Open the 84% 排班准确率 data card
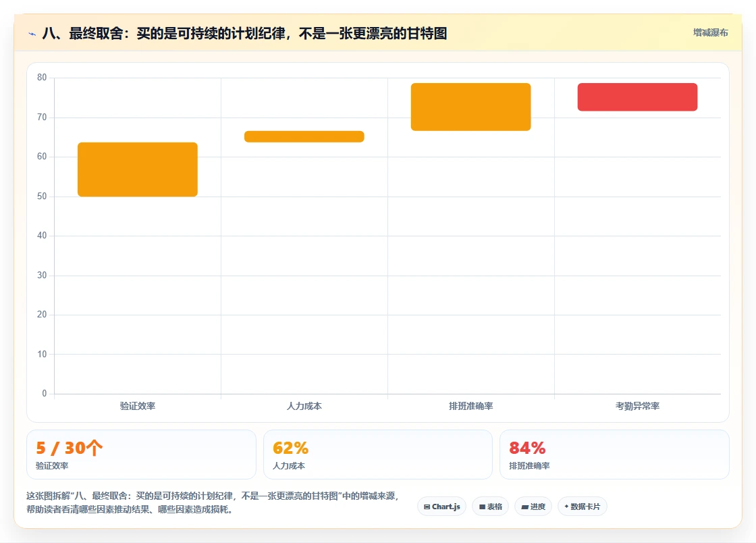Viewport: 756px width, 543px height. click(x=614, y=455)
